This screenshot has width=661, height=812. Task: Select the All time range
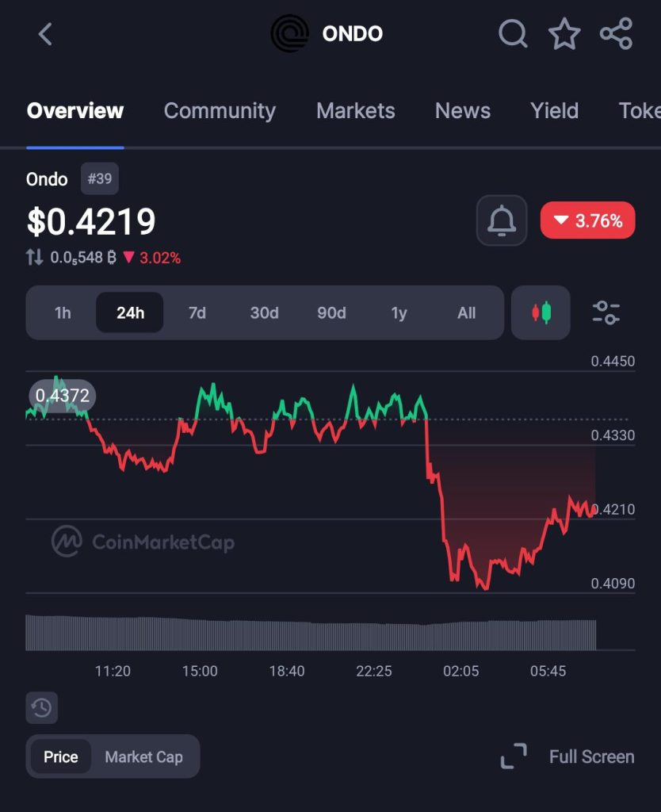coord(466,312)
